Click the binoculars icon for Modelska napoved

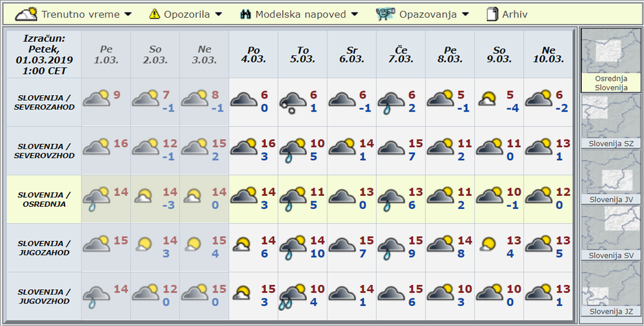click(x=246, y=14)
